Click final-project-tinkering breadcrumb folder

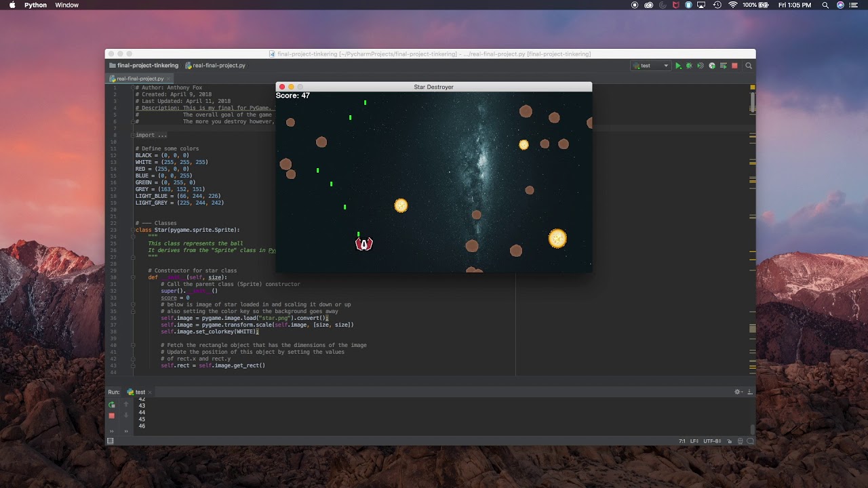(x=144, y=66)
